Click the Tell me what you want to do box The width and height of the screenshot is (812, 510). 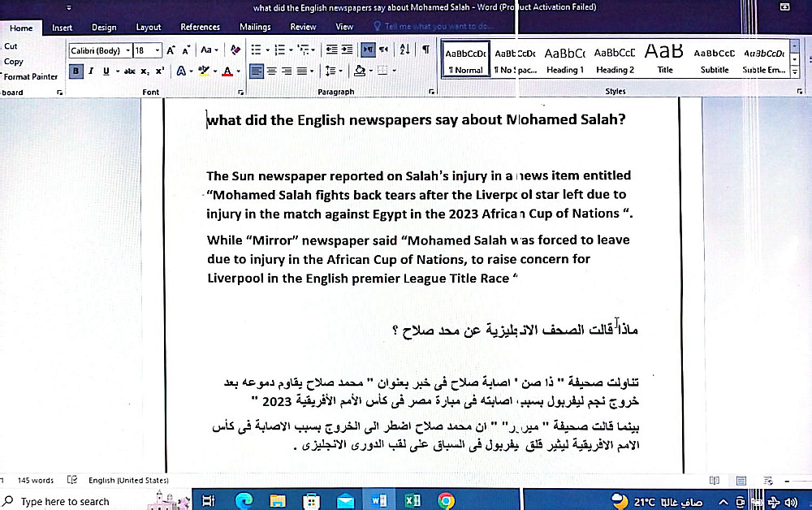pyautogui.click(x=434, y=27)
